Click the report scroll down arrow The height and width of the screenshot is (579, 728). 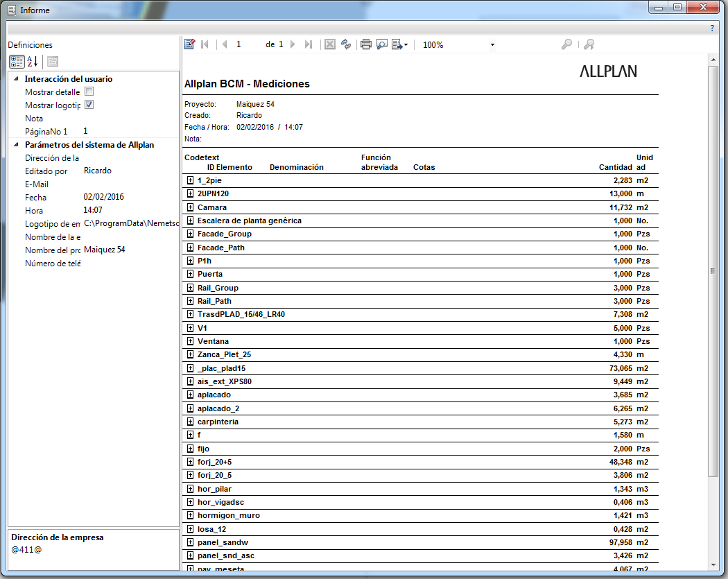point(713,565)
